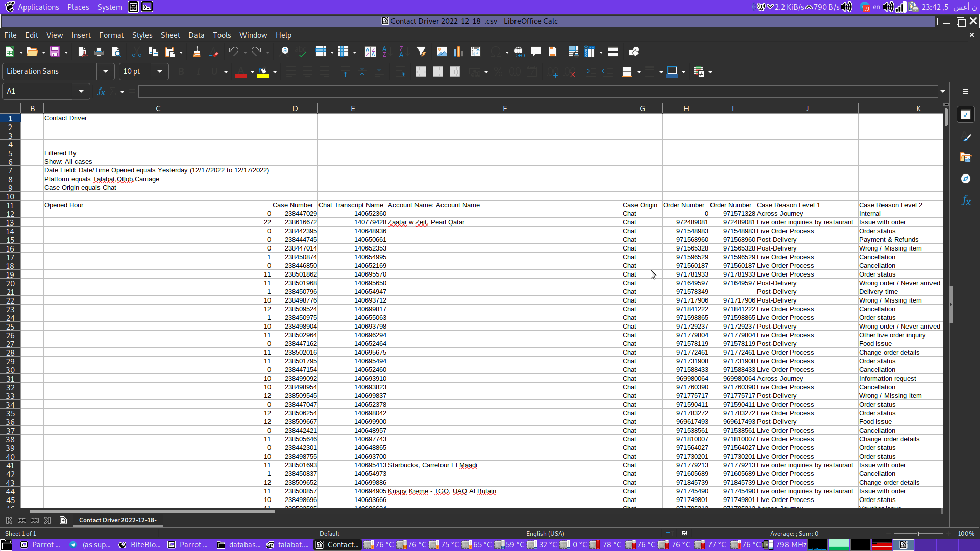Viewport: 980px width, 551px height.
Task: Open the Function Wizard fx icon
Action: click(101, 91)
